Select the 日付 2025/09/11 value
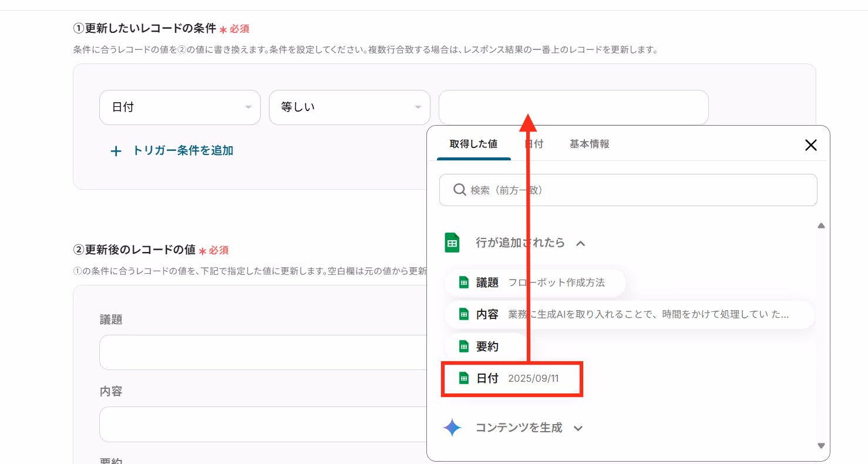Screen dimensions: 868x464 [512, 379]
